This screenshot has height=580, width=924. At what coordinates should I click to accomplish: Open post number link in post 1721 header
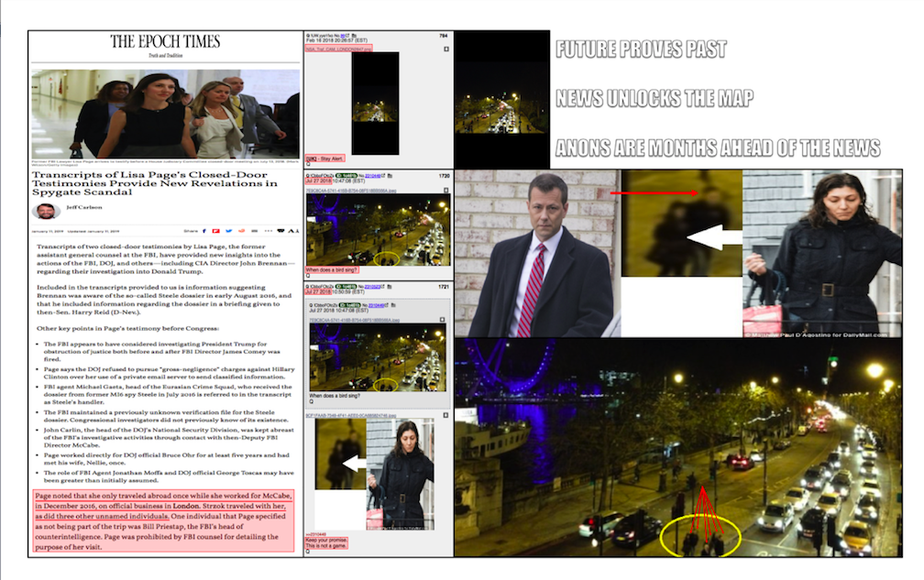pos(372,287)
